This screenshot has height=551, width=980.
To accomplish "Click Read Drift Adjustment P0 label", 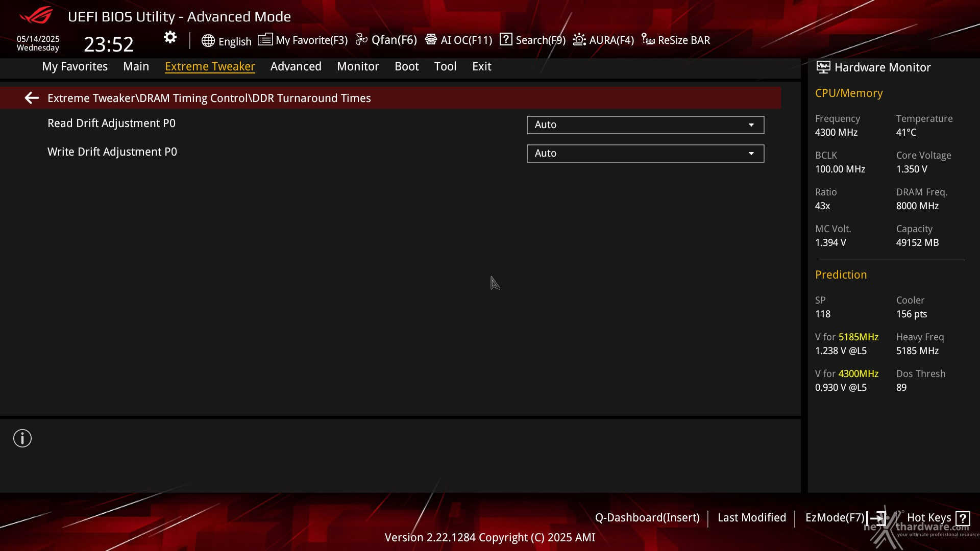I will point(111,123).
